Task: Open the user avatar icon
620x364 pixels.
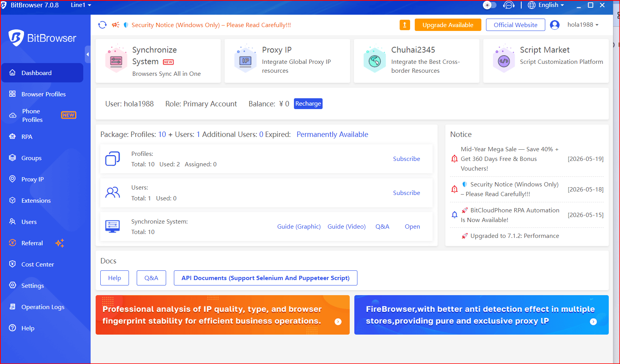Action: pos(555,25)
